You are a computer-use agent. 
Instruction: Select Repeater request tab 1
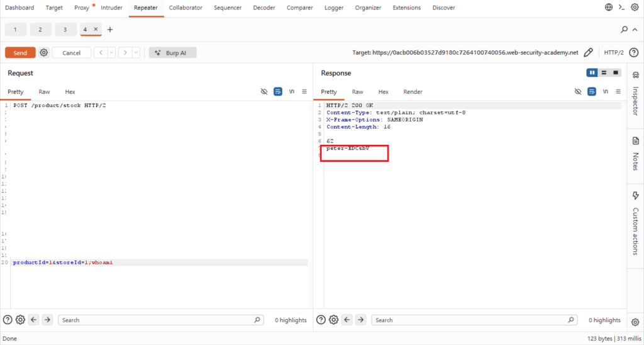16,30
